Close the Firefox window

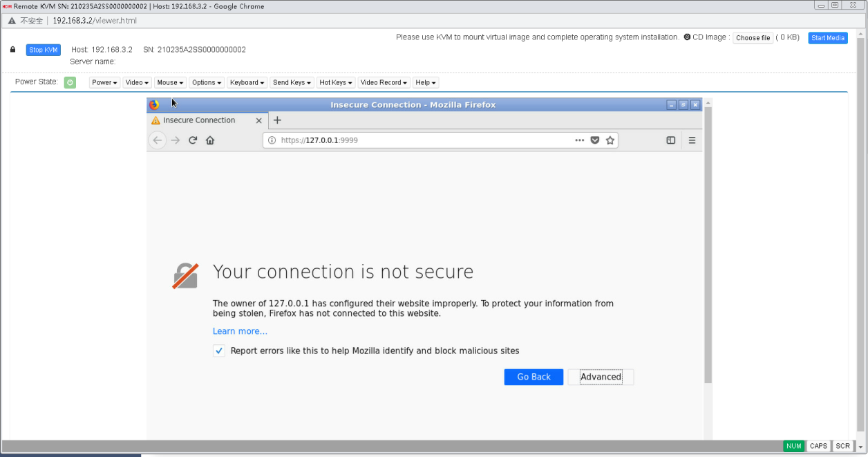[695, 105]
